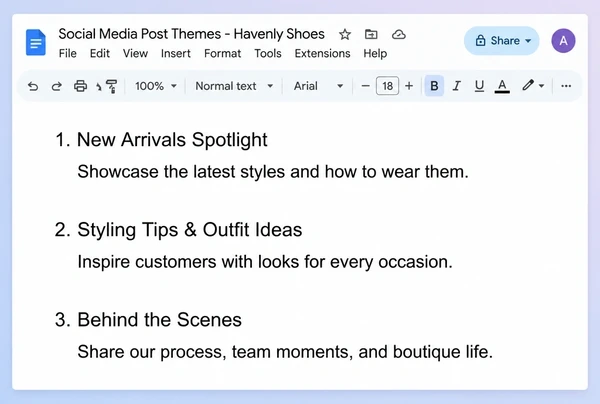Open the Help menu
This screenshot has width=600, height=404.
[x=375, y=54]
